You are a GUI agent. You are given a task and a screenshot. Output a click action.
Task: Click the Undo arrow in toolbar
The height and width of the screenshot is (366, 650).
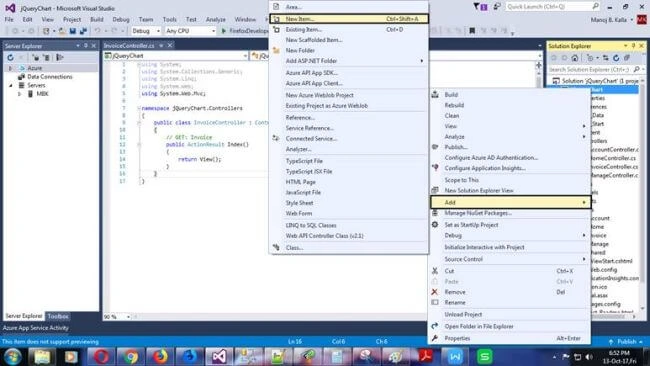coord(97,31)
